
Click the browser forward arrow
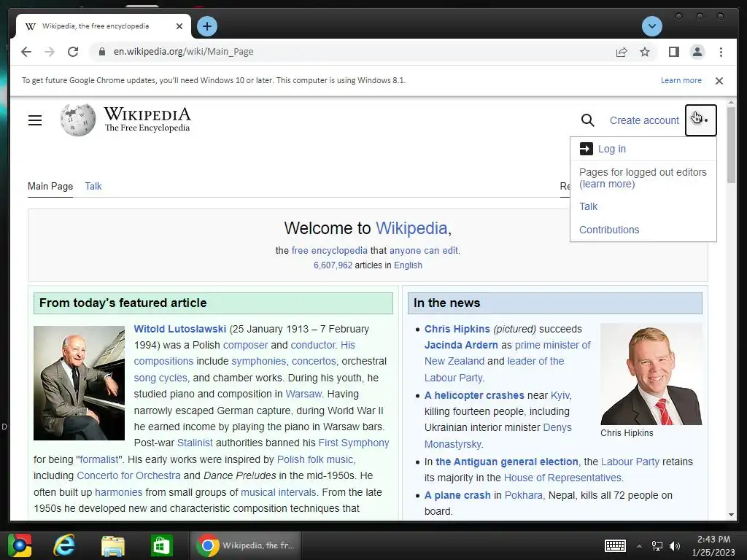click(50, 52)
